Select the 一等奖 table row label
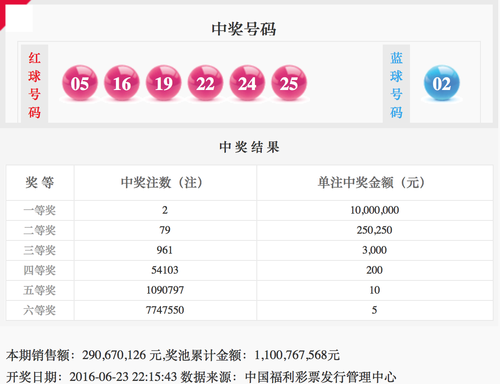The height and width of the screenshot is (384, 500). point(40,210)
